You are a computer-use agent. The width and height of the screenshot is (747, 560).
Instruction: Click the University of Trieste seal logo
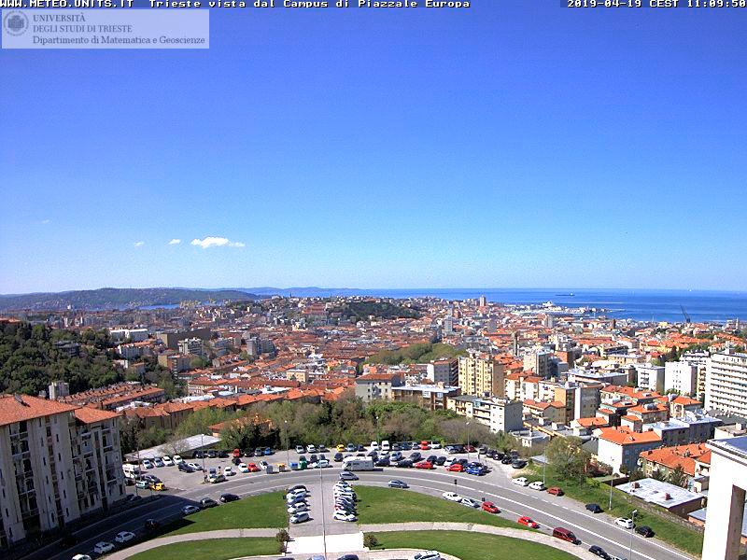point(16,23)
